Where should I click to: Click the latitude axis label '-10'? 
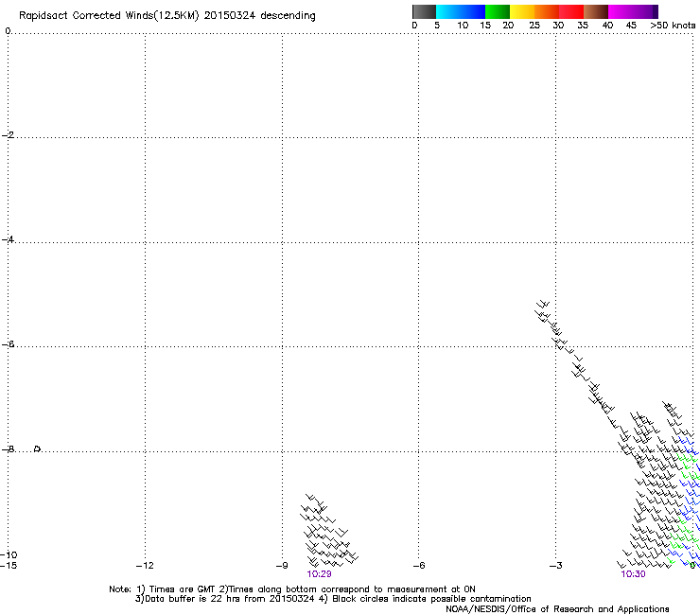(x=8, y=554)
